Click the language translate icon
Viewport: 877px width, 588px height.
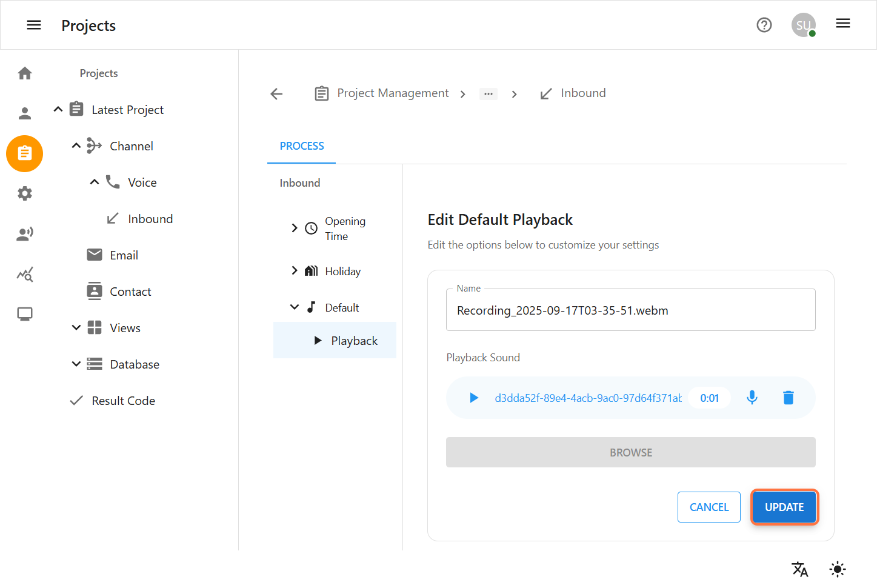[x=799, y=569]
